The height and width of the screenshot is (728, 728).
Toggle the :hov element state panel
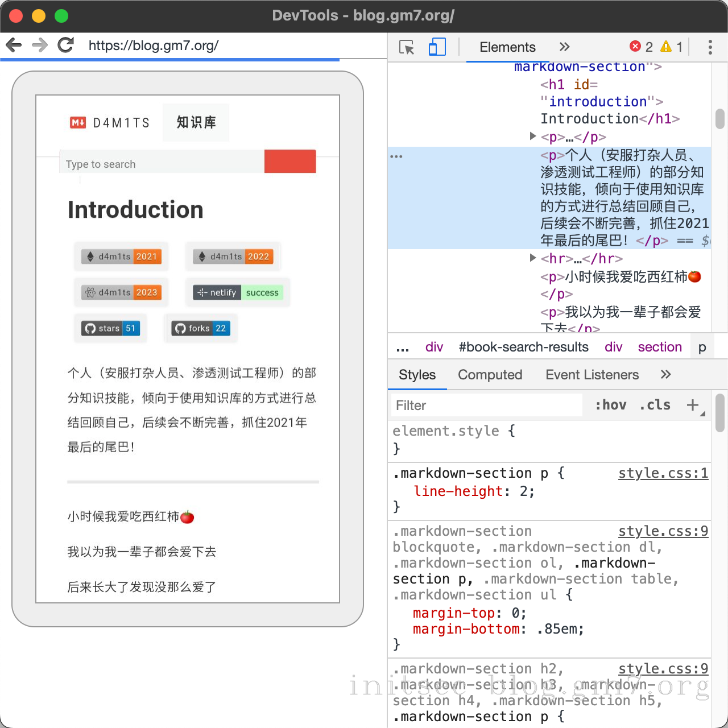(x=610, y=405)
